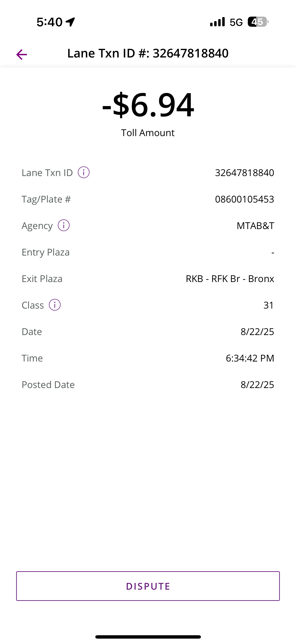Tap the -$6.94 toll amount

click(x=148, y=104)
